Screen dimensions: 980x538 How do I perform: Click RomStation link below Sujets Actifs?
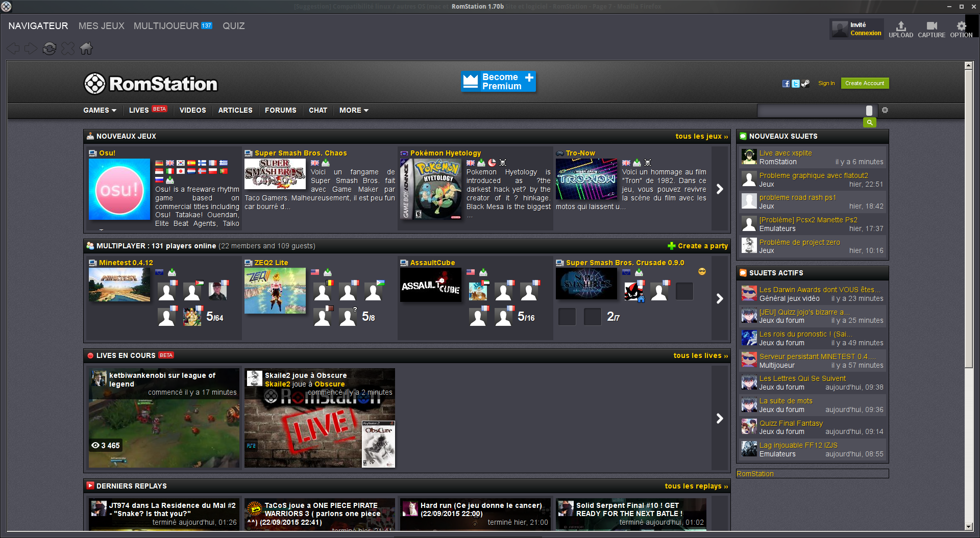click(x=755, y=474)
